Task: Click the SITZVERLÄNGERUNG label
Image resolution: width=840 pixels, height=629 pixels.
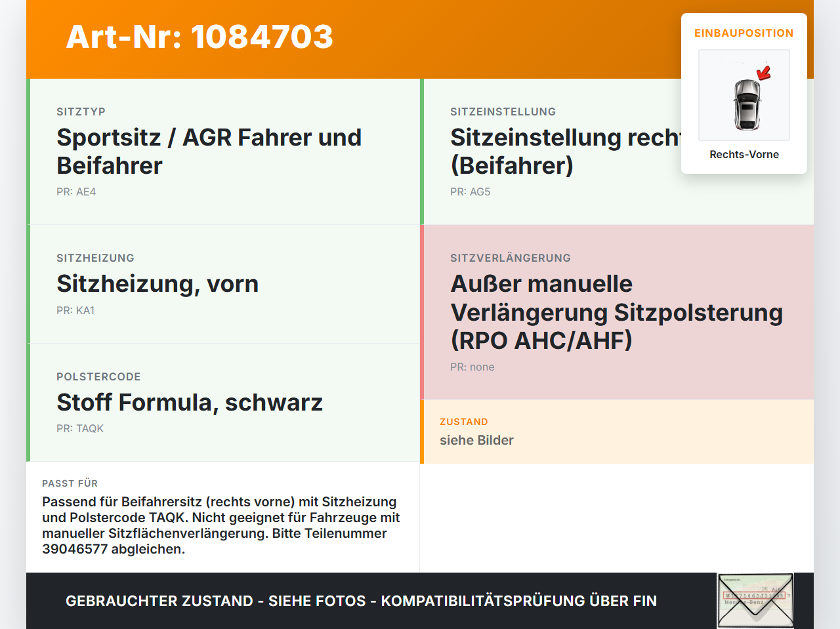Action: coord(511,258)
